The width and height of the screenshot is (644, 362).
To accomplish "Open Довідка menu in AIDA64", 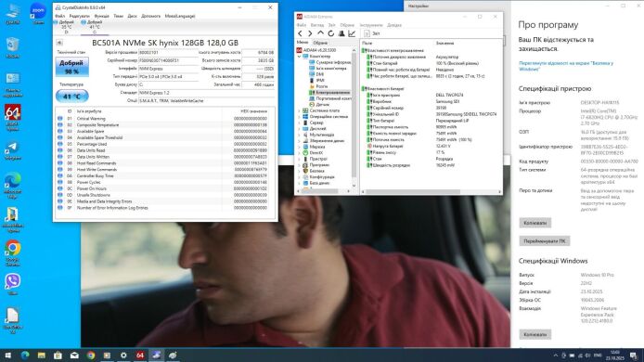I will [x=393, y=25].
